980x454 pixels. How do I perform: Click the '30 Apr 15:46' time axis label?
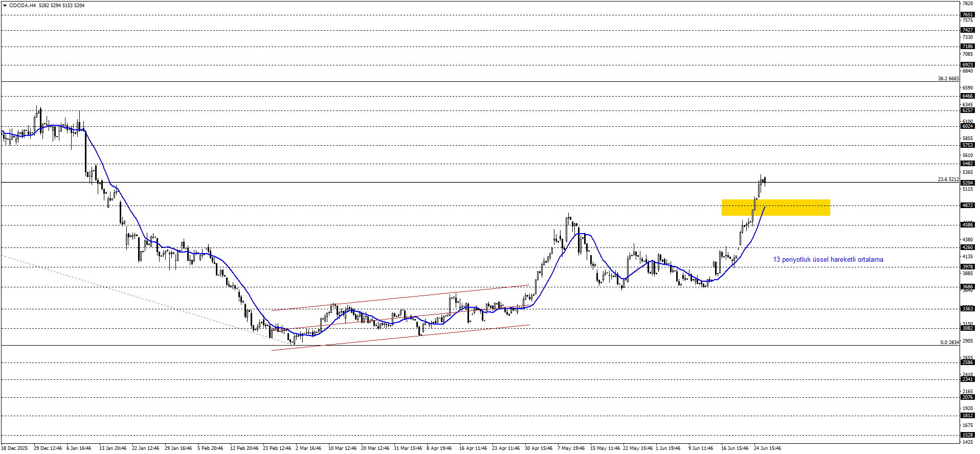click(539, 448)
